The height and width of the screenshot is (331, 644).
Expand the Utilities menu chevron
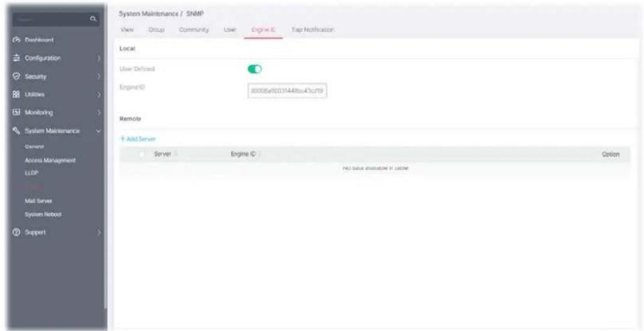(98, 94)
